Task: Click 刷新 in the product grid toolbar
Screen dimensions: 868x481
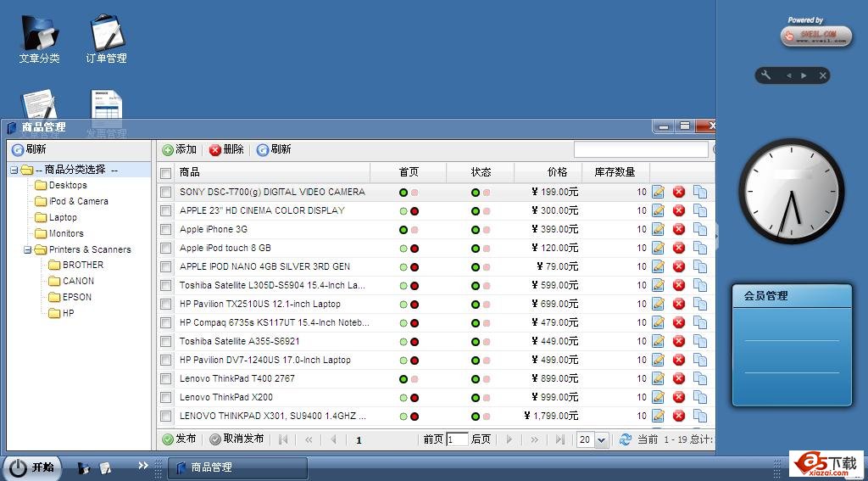Action: tap(274, 149)
